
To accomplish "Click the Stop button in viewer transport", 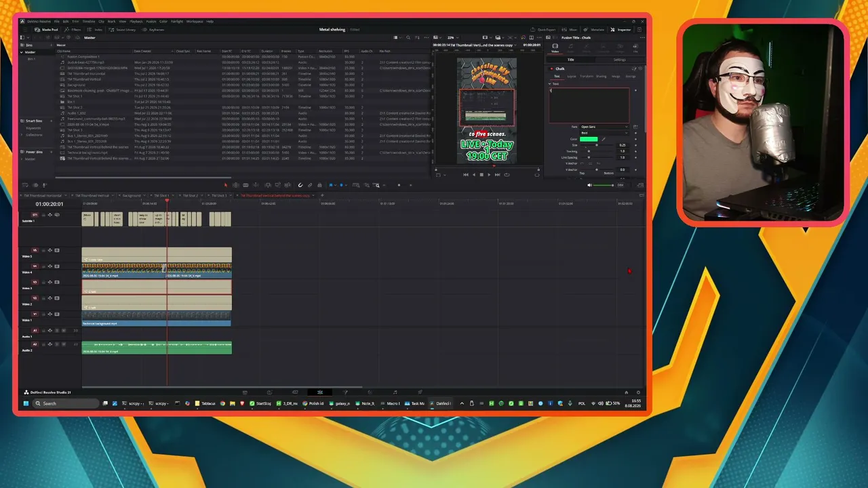I will pos(481,175).
